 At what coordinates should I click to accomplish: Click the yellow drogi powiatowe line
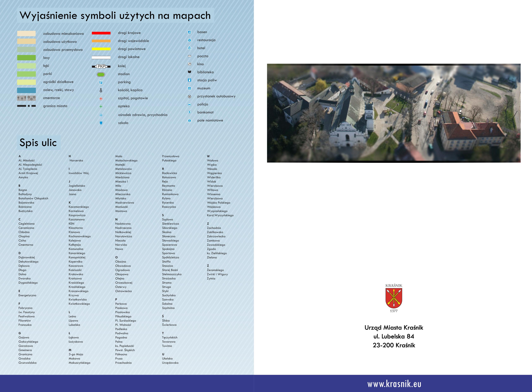[x=101, y=49]
